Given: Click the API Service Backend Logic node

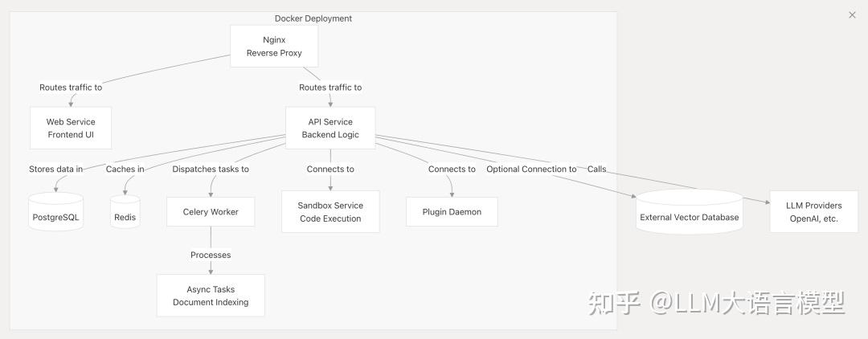Looking at the screenshot, I should 330,129.
